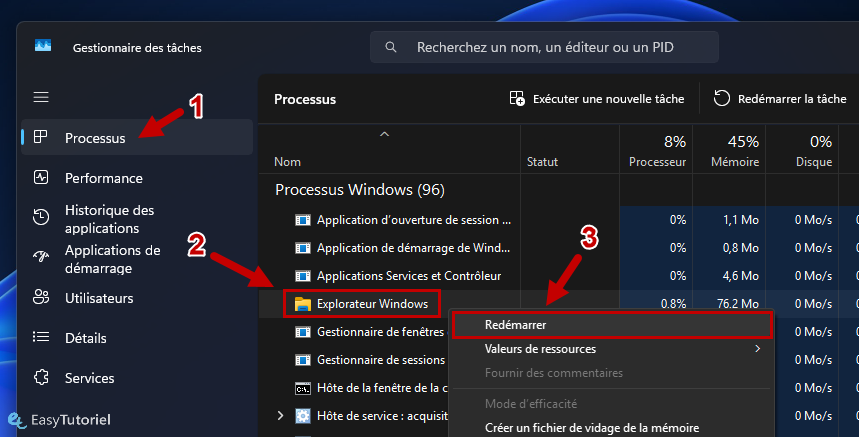Go to the Détails tab
The width and height of the screenshot is (859, 437).
(137, 338)
